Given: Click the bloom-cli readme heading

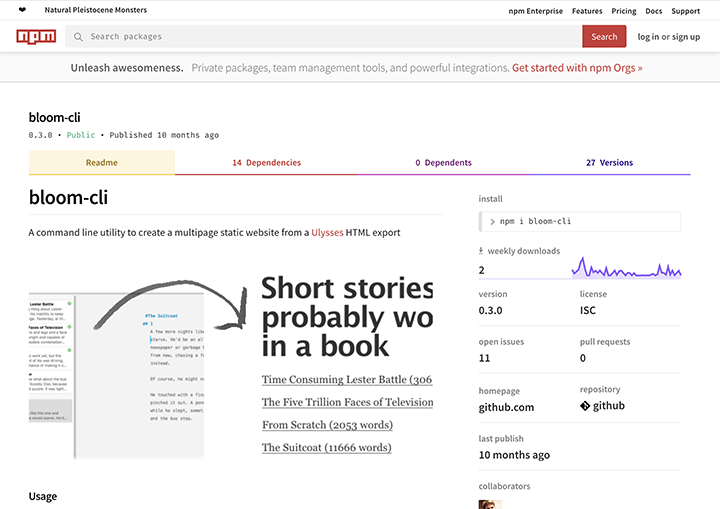Looking at the screenshot, I should tap(68, 198).
